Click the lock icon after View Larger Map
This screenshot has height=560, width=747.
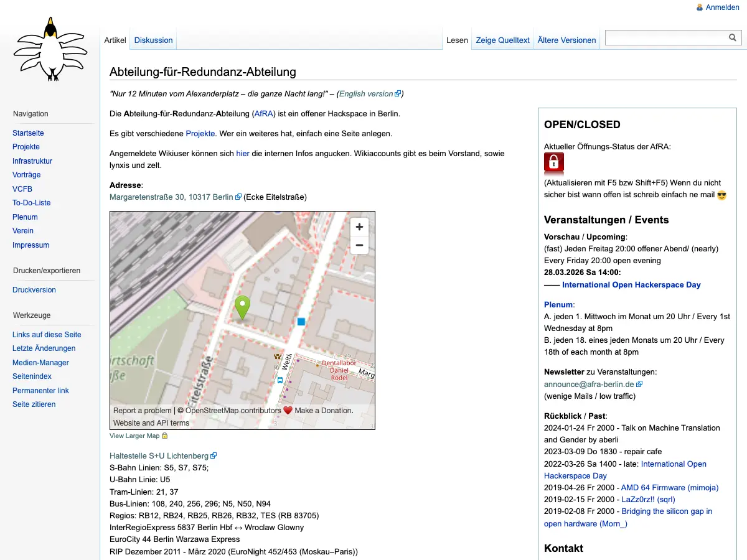164,436
